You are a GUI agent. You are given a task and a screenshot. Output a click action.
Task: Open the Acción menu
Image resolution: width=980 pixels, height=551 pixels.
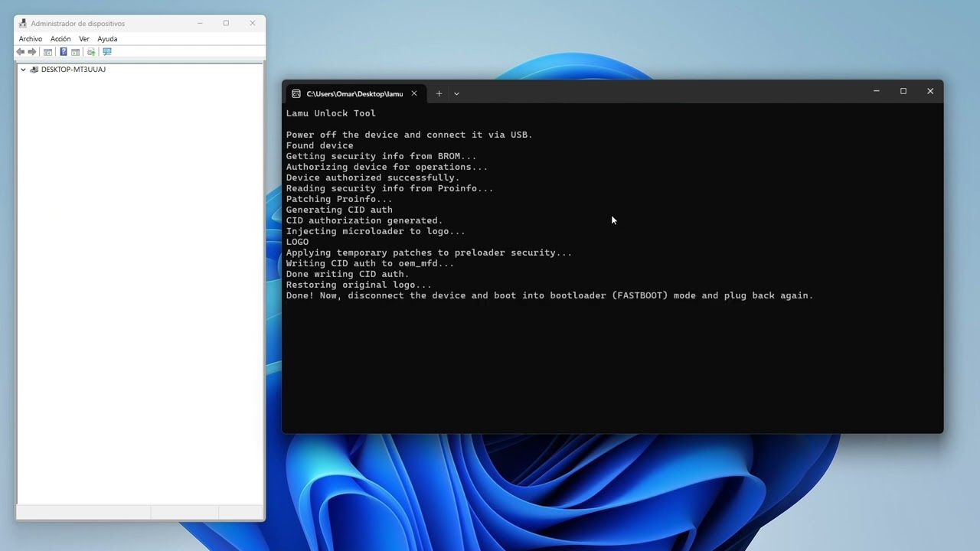pyautogui.click(x=60, y=39)
